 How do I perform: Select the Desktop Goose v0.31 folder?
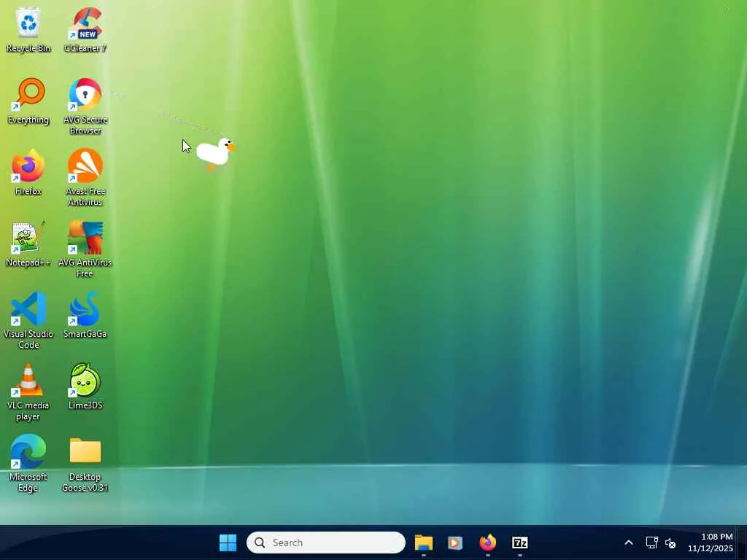[x=85, y=463]
